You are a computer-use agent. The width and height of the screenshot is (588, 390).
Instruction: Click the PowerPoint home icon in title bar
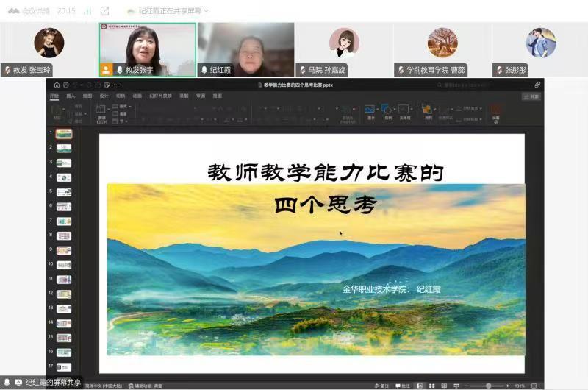coord(57,85)
